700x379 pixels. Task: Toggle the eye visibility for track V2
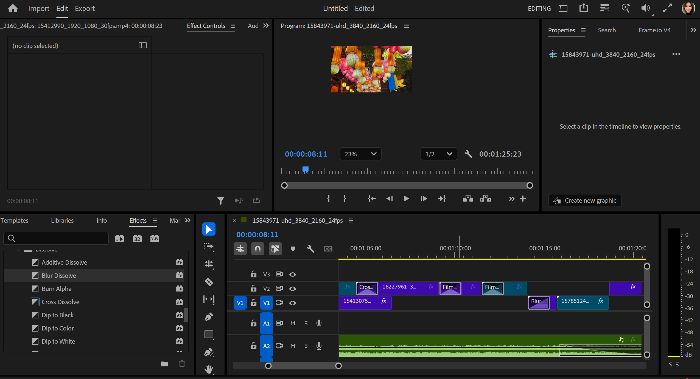tap(292, 288)
